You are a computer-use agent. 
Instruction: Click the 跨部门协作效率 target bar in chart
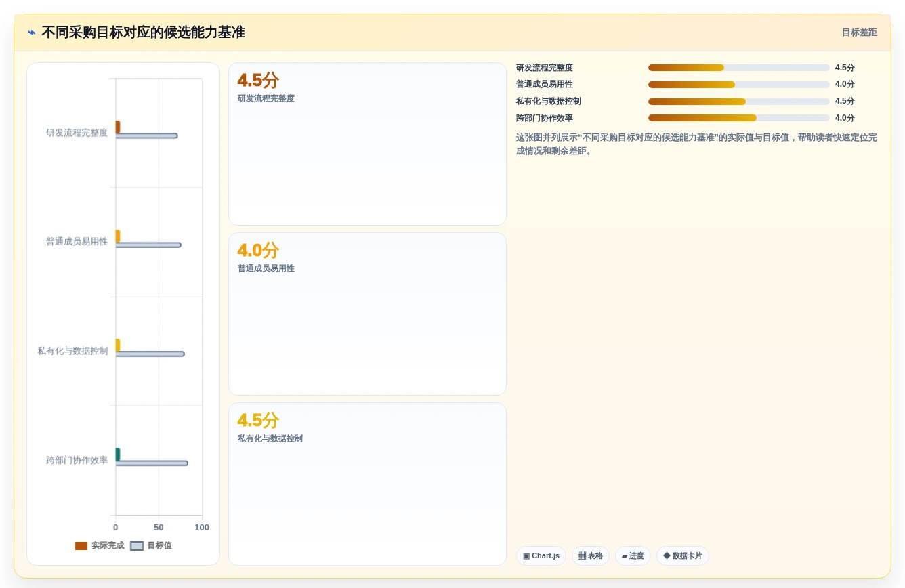coord(152,463)
